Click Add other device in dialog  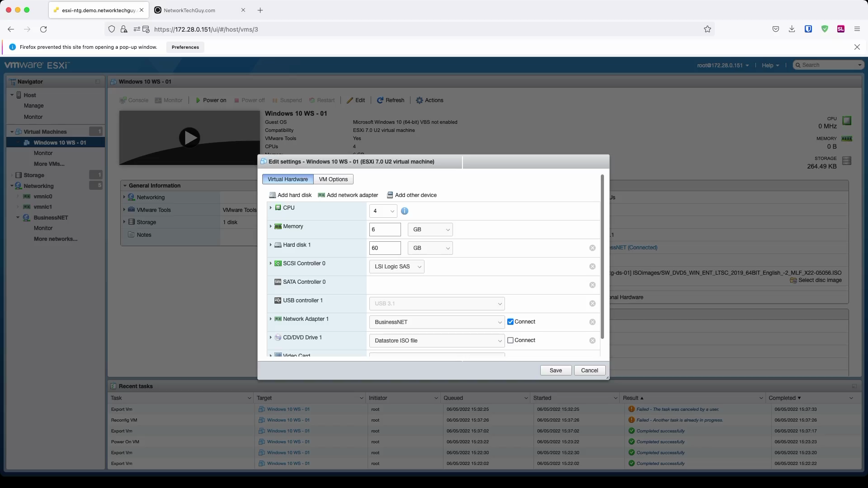(412, 195)
